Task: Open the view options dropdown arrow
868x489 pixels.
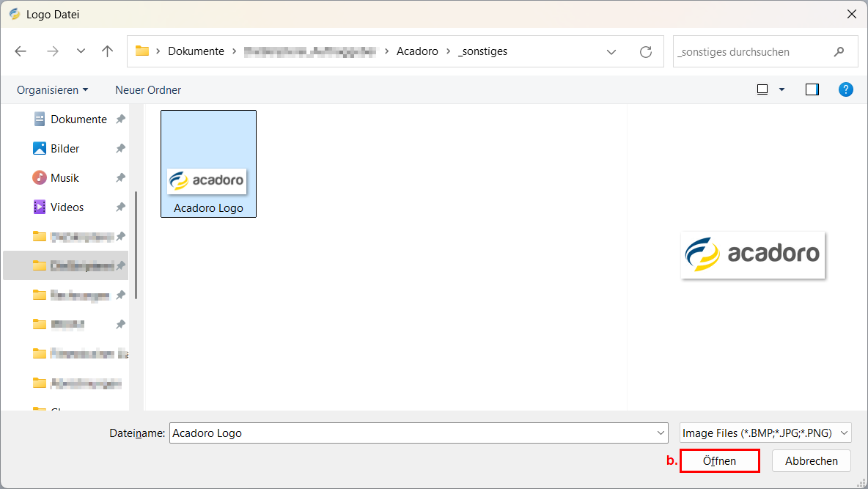Action: 781,89
